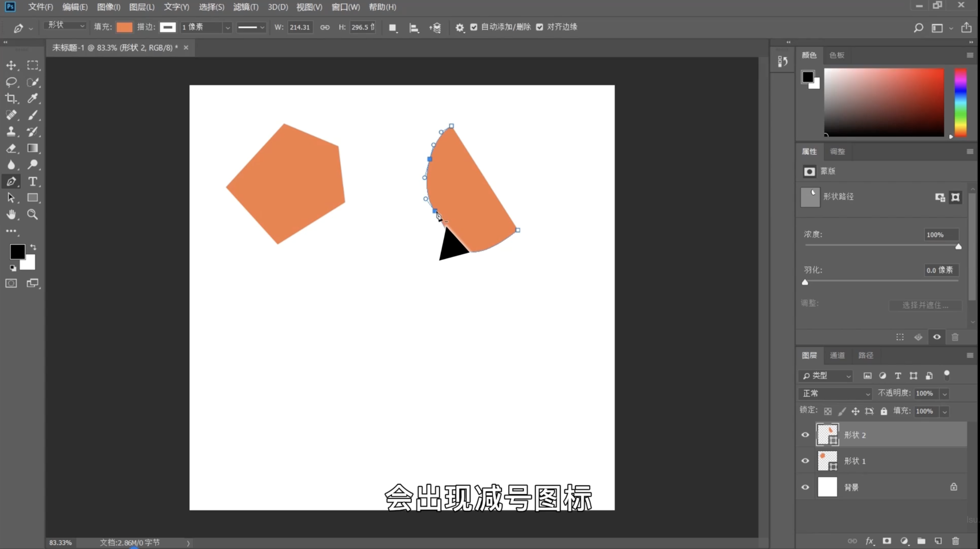Hide the 形状 1 layer

[805, 461]
